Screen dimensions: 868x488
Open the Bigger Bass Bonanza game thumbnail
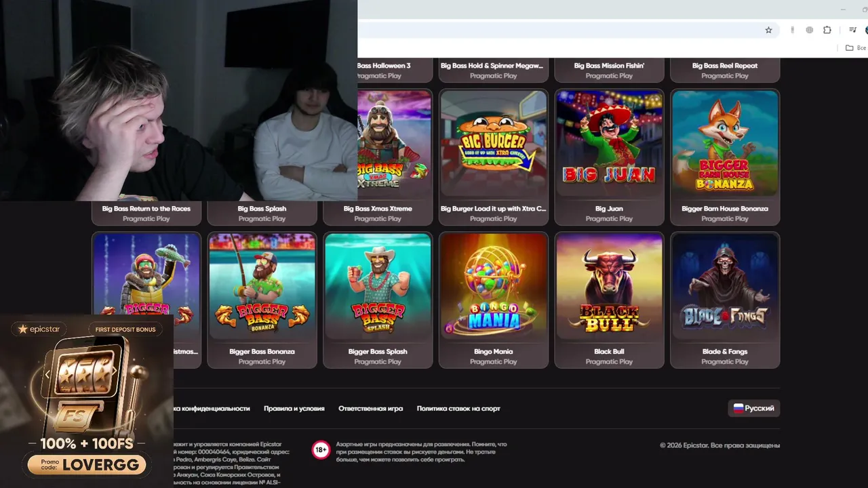(x=262, y=287)
